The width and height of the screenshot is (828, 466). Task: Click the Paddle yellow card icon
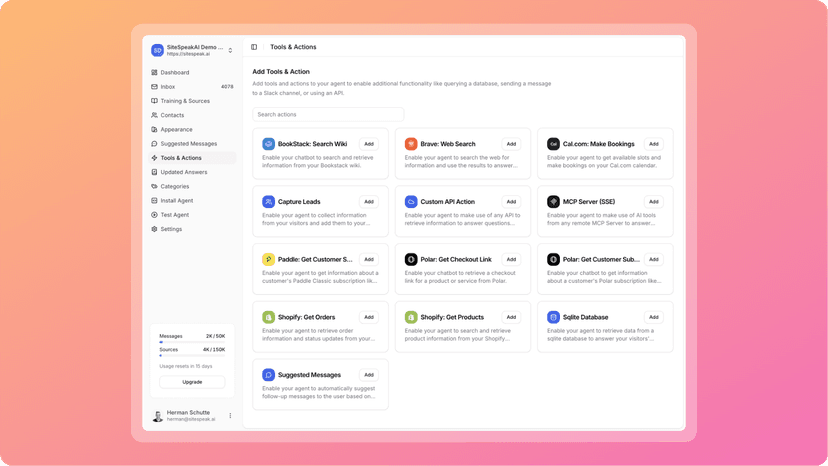pos(268,259)
